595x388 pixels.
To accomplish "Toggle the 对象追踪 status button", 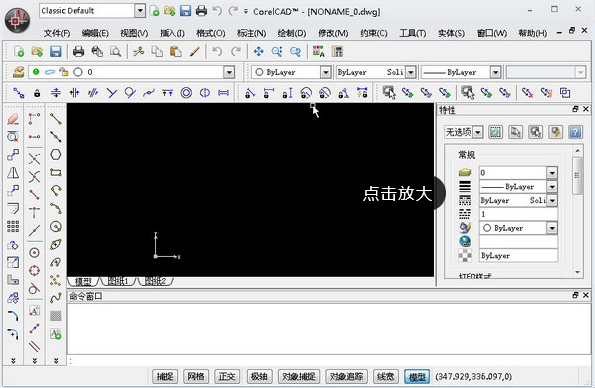I will [346, 376].
